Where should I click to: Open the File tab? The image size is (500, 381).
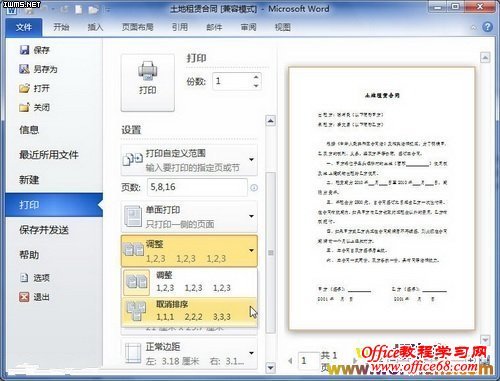click(24, 27)
